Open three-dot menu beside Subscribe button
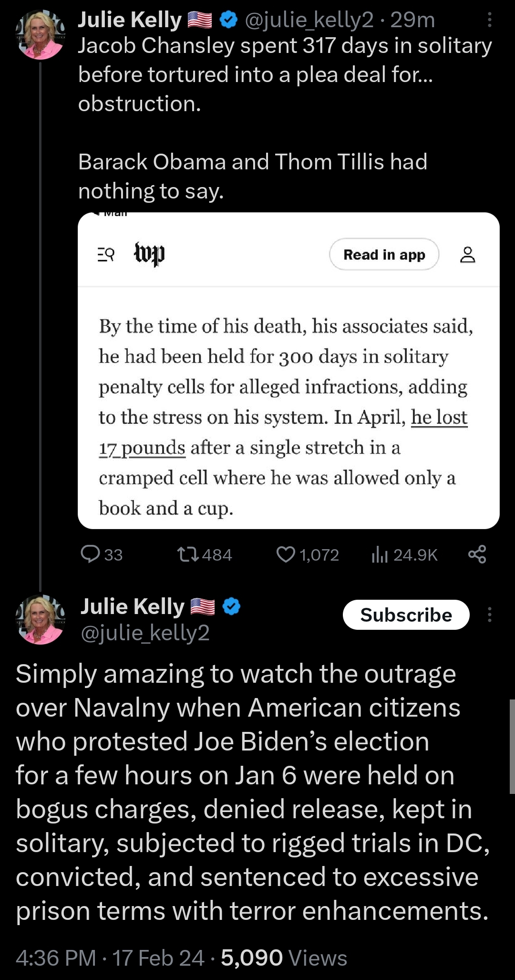The image size is (515, 980). 490,615
